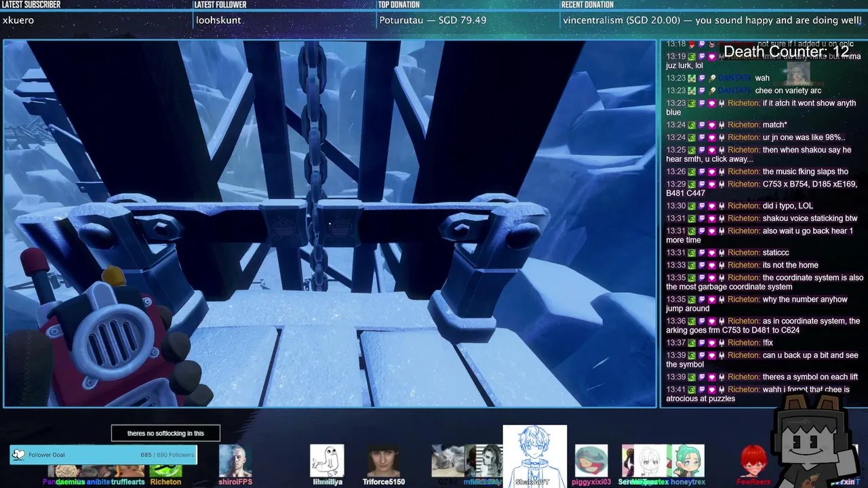Click the "RECENT DONATION" header label

587,5
